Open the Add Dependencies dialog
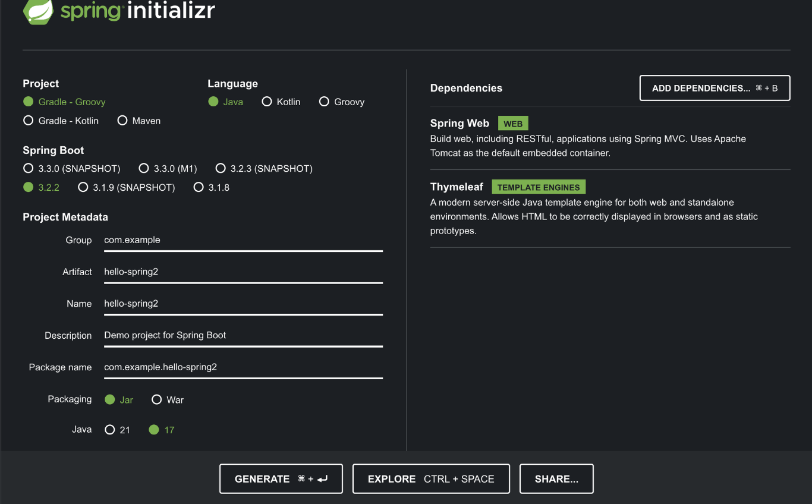 pos(715,88)
